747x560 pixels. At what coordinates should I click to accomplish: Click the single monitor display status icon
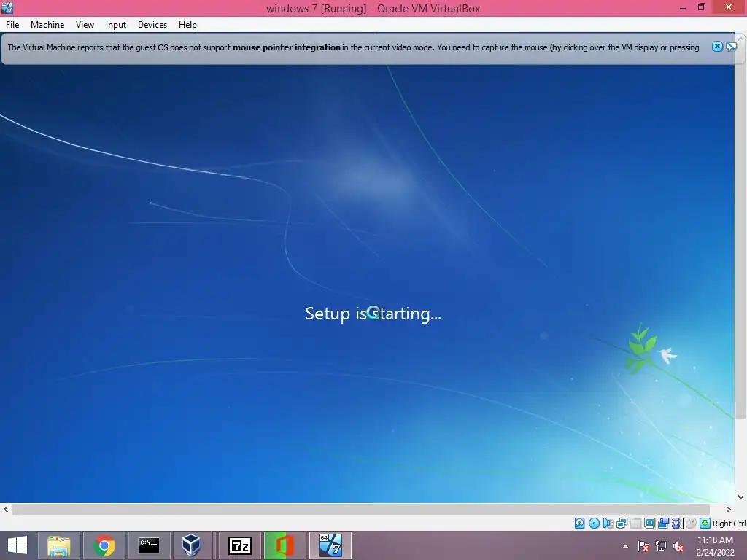coord(649,524)
